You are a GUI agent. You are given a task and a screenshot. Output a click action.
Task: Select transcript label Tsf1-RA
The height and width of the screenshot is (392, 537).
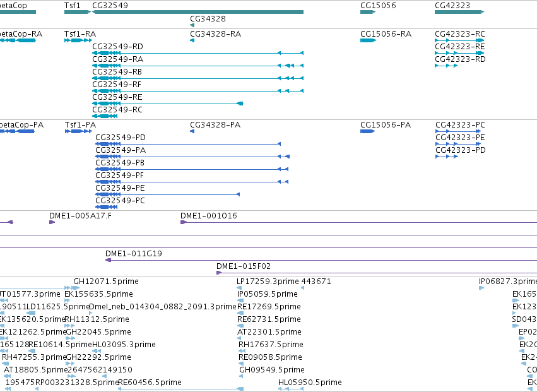[x=80, y=34]
